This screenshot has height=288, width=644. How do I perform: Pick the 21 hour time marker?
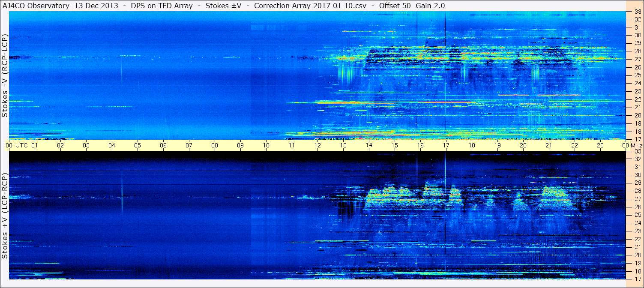[549, 145]
